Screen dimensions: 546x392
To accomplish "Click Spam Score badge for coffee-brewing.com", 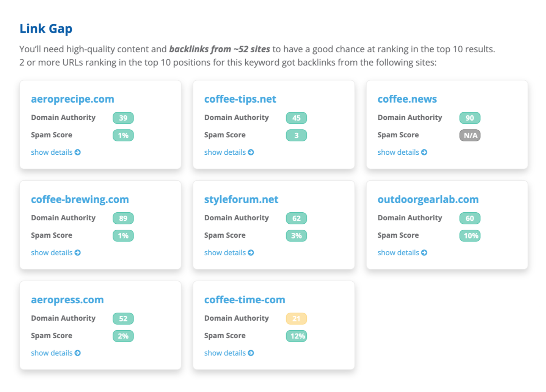I will [x=123, y=236].
